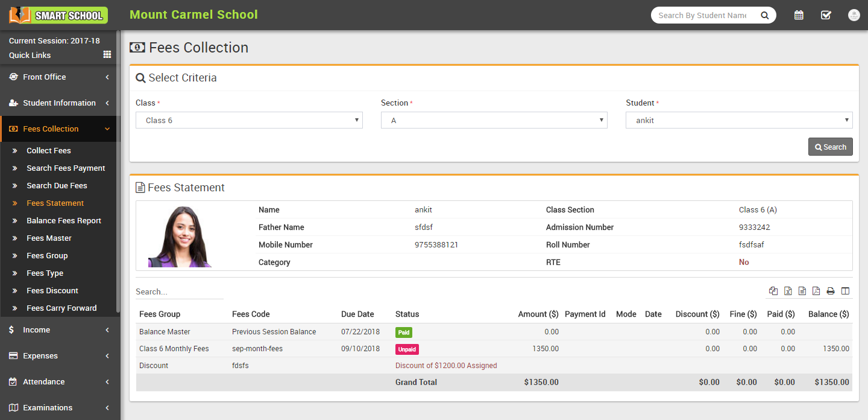868x420 pixels.
Task: Expand the Examinations sidebar menu
Action: pyautogui.click(x=60, y=407)
